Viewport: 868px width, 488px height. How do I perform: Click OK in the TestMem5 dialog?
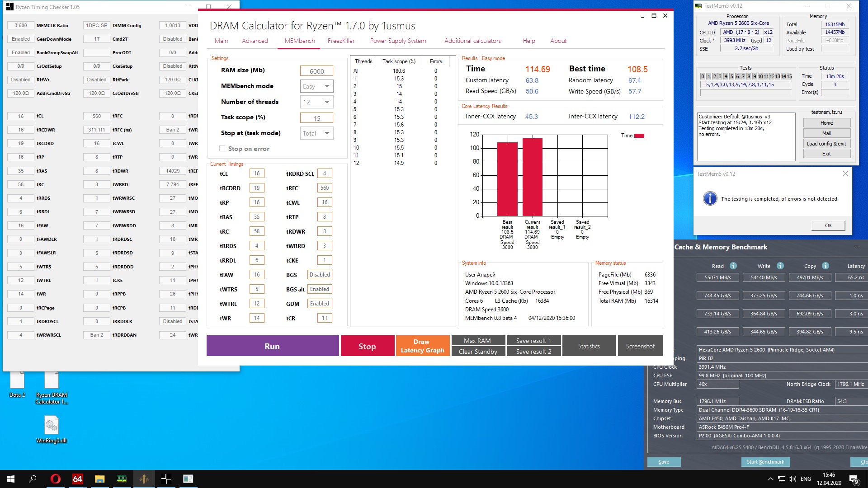click(828, 225)
